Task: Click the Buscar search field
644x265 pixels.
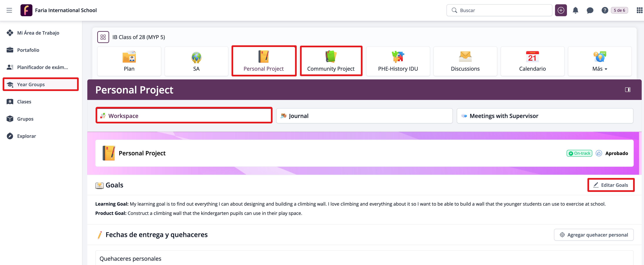Action: tap(499, 10)
